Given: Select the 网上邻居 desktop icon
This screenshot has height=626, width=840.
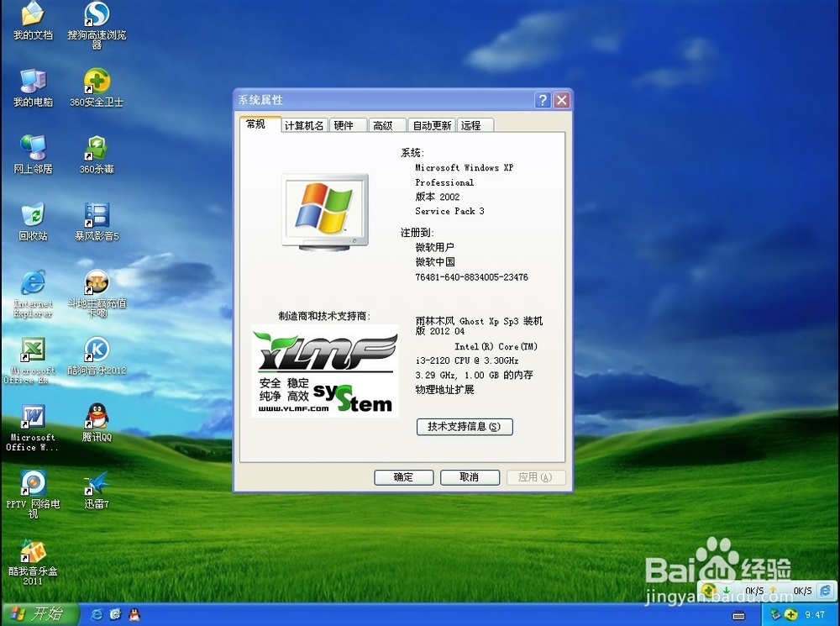Looking at the screenshot, I should coord(33,155).
